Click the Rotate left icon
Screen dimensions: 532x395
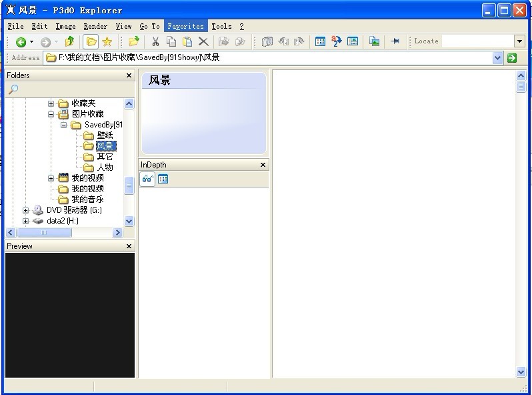click(283, 41)
